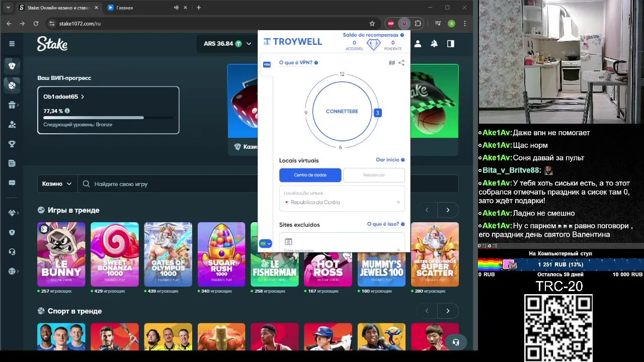Open the Gates of Olympus 1000 thumbnail

coord(168,254)
